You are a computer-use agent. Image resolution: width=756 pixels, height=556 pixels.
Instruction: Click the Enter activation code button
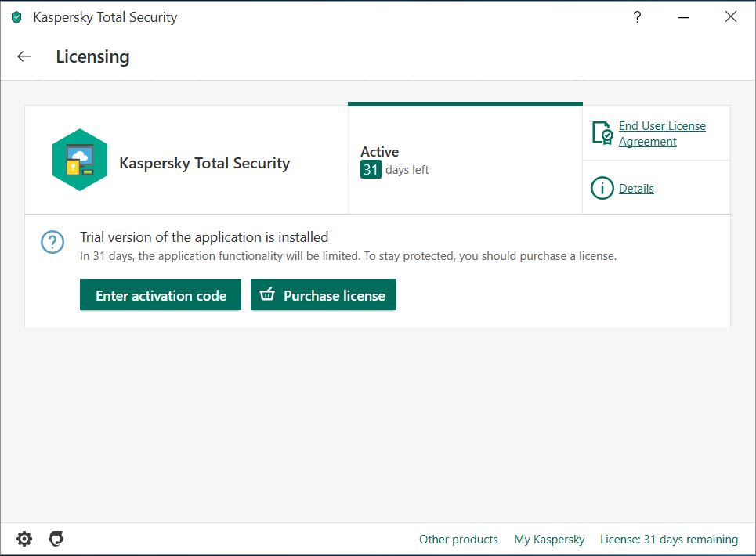click(161, 294)
